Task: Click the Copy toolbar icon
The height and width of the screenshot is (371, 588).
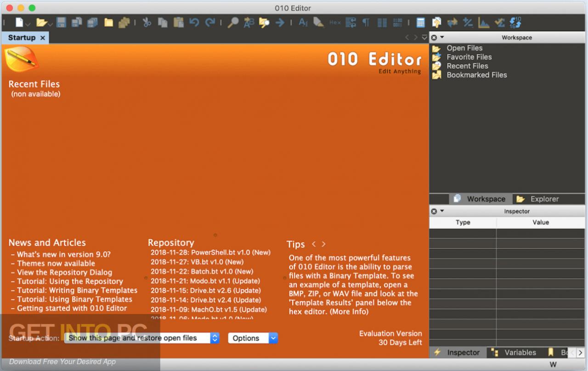Action: tap(163, 22)
